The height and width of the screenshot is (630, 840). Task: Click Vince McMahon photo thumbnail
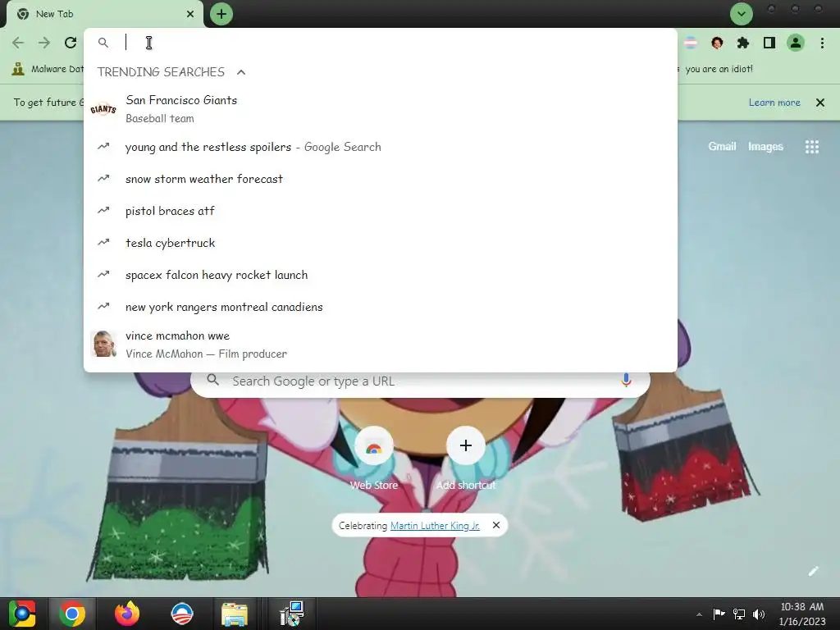pos(103,344)
